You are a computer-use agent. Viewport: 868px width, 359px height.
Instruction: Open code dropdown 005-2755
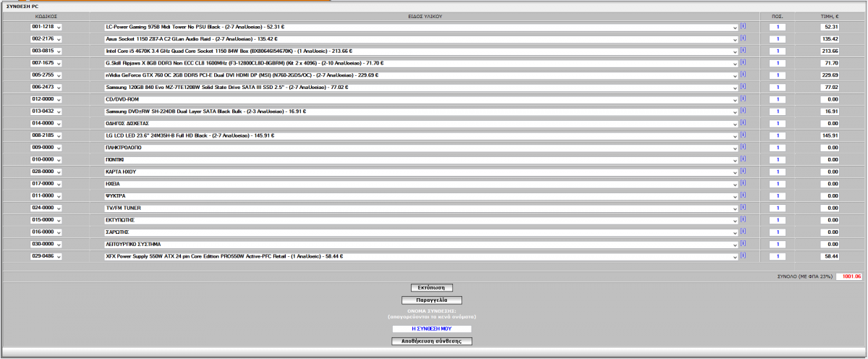click(46, 75)
